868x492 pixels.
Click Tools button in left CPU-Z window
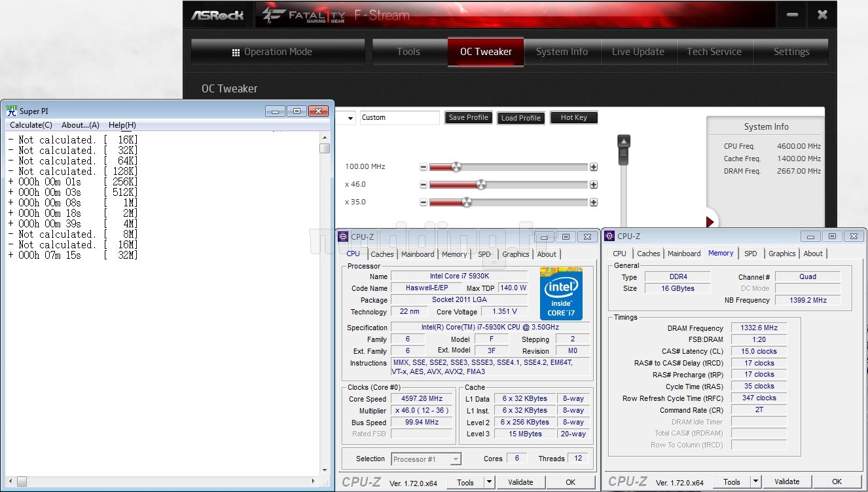(x=465, y=482)
